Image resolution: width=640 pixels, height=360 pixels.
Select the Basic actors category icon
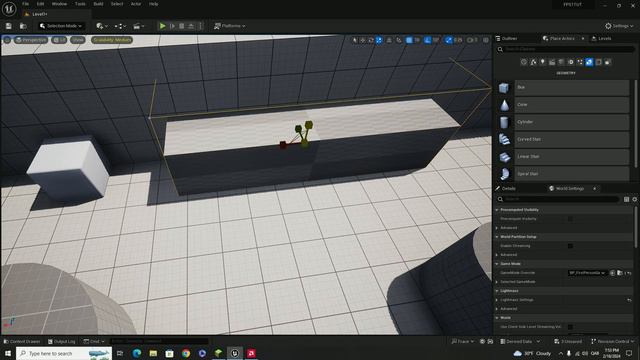coord(533,62)
